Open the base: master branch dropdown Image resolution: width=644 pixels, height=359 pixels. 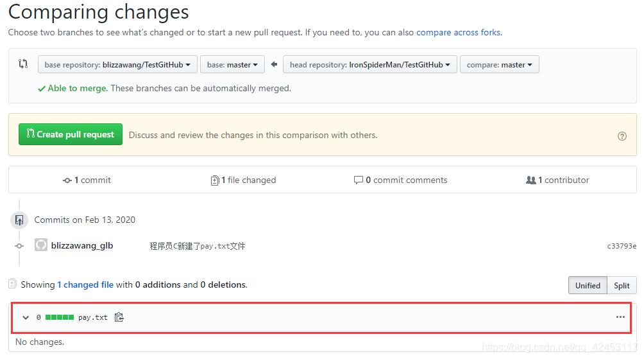click(x=232, y=65)
